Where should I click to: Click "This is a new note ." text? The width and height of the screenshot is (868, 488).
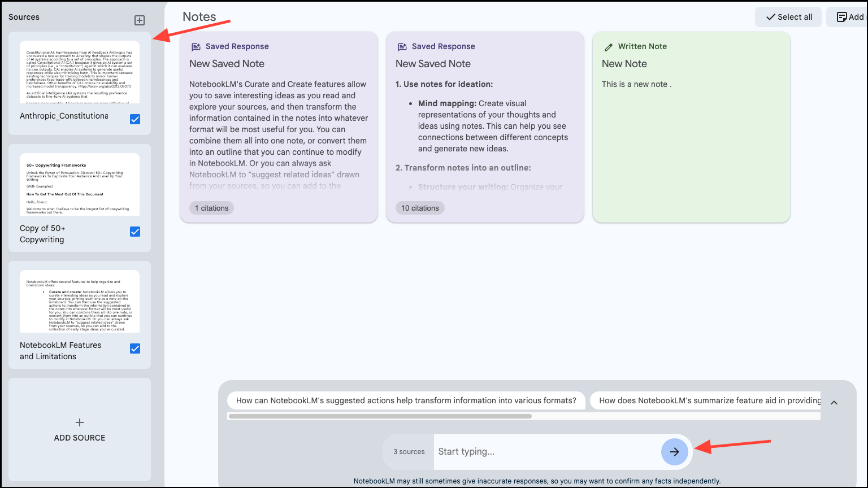pos(637,84)
